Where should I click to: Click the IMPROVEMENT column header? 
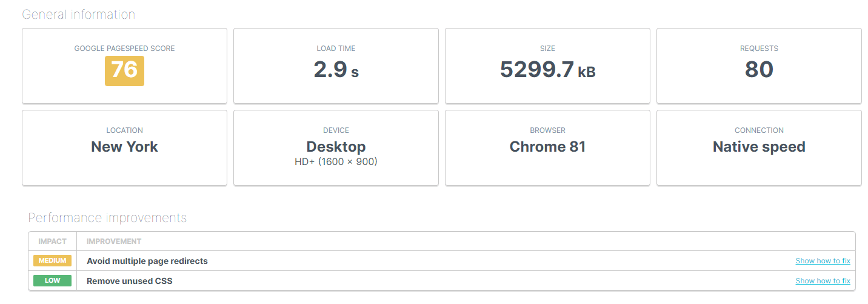tap(114, 242)
